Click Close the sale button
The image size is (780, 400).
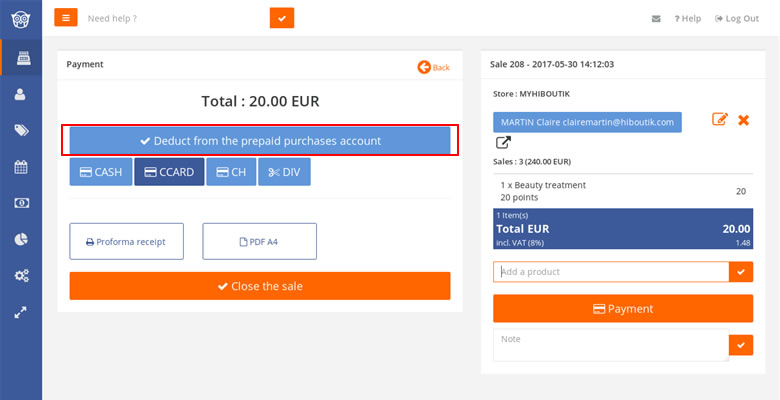(x=260, y=286)
